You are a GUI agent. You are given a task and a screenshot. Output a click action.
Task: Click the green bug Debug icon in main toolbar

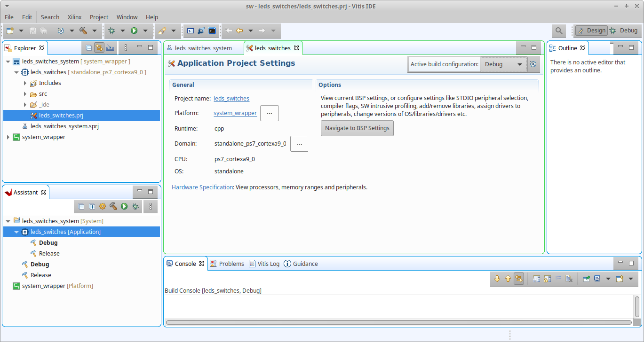111,31
